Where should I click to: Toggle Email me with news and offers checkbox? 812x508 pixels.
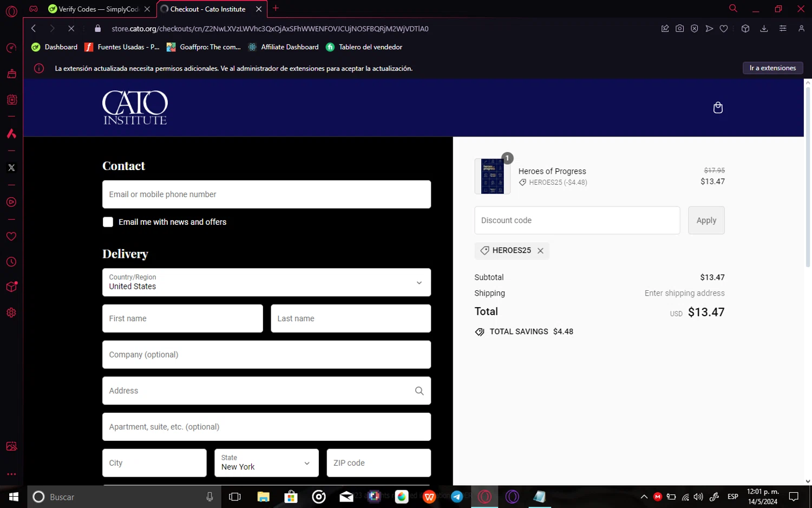point(108,222)
